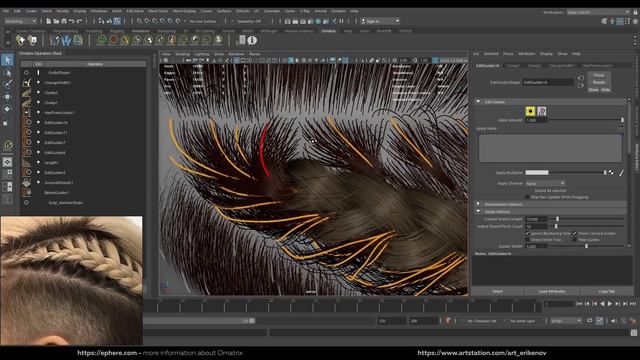Collapse the Edit Guides section
The width and height of the screenshot is (640, 360).
coord(478,102)
